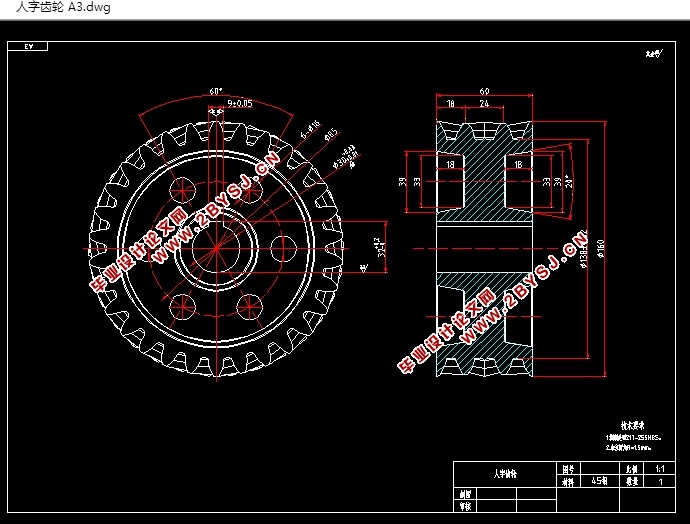Screen dimensions: 690x524
Task: Select the center bore of the gear
Action: (216, 249)
